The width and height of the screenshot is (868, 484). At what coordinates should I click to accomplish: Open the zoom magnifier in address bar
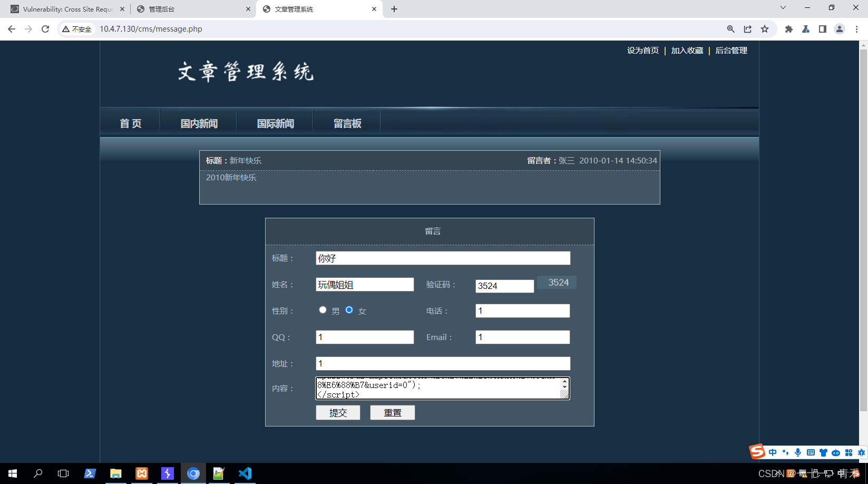coord(731,29)
